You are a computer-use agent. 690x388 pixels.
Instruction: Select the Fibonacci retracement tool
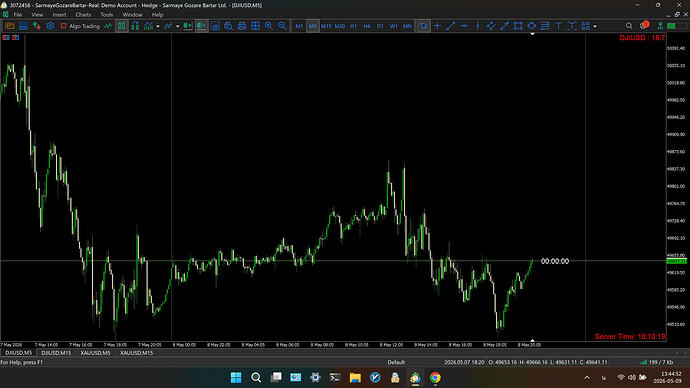click(545, 26)
